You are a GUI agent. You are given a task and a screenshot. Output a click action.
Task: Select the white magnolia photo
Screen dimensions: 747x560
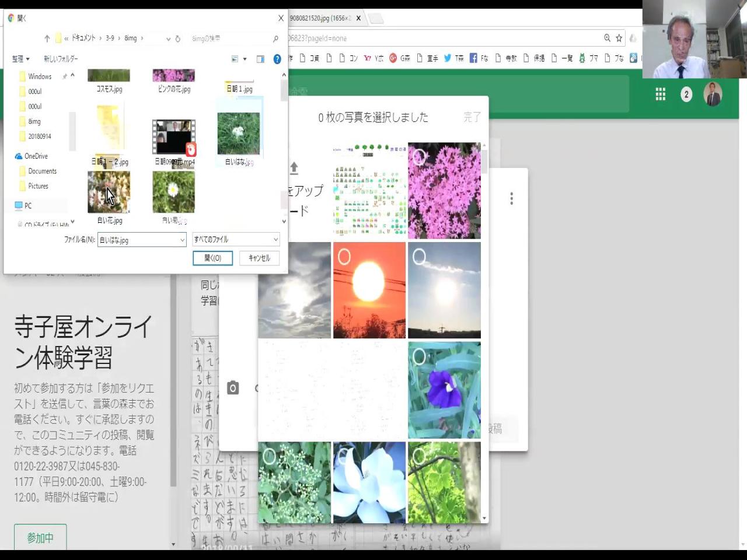coord(369,482)
